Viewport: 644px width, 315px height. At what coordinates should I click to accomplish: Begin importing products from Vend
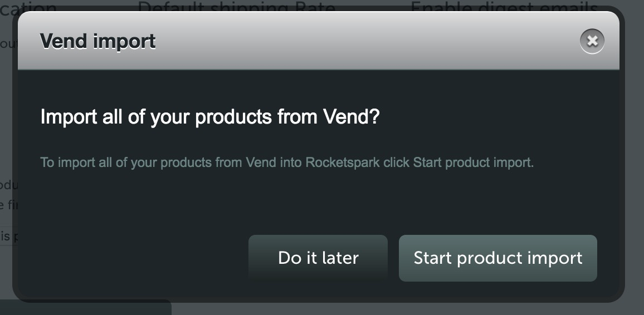[498, 258]
